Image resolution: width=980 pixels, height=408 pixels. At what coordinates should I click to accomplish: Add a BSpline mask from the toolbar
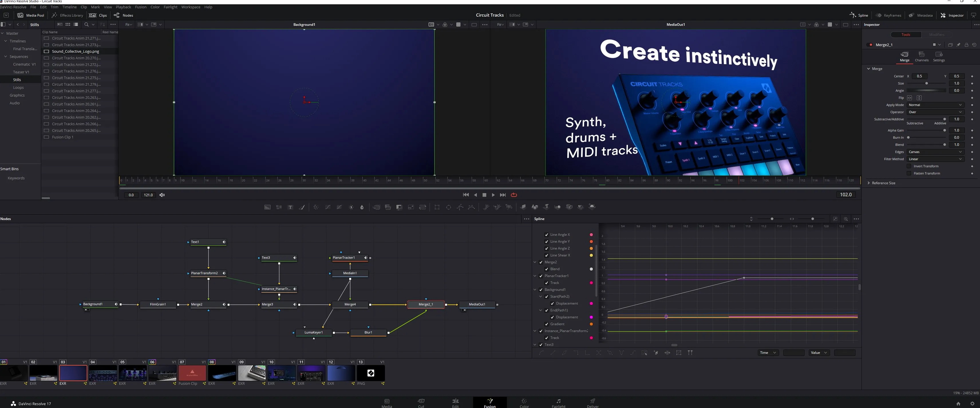[471, 207]
